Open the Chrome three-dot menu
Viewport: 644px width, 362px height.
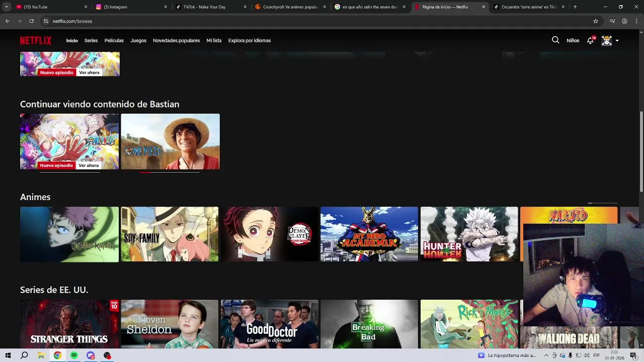pyautogui.click(x=637, y=21)
